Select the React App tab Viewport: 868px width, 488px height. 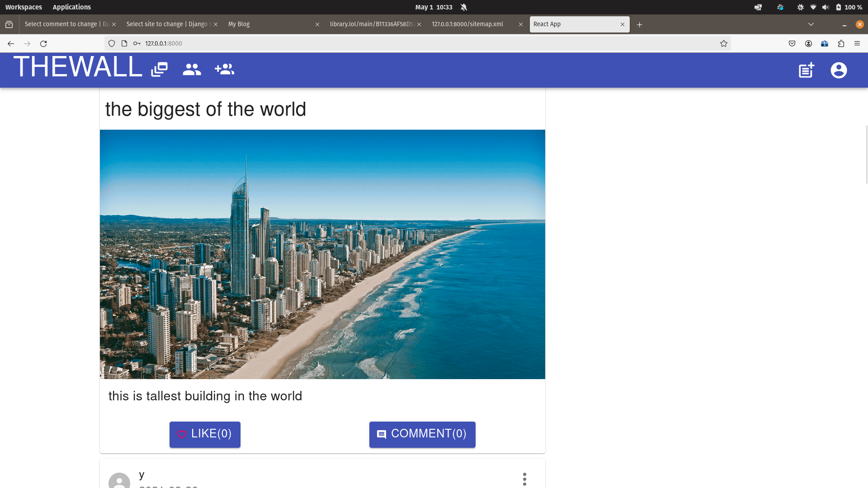(580, 24)
